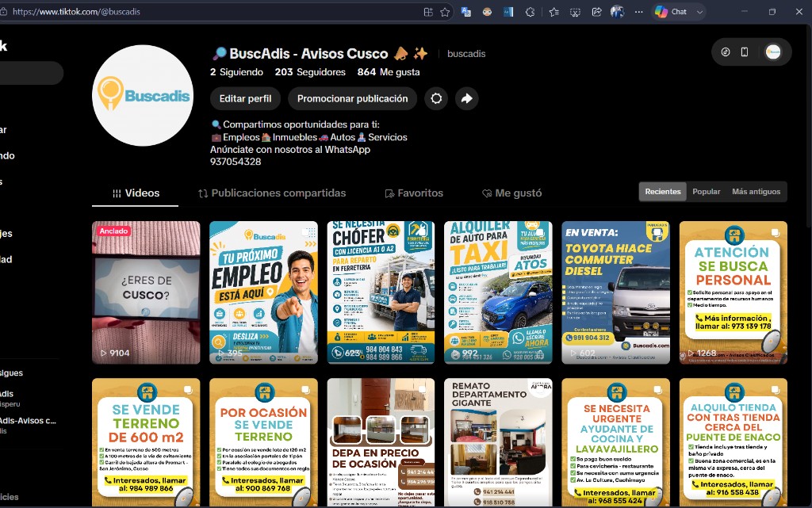Open Se vende terreno de 600 m2 video
812x508 pixels.
click(146, 443)
